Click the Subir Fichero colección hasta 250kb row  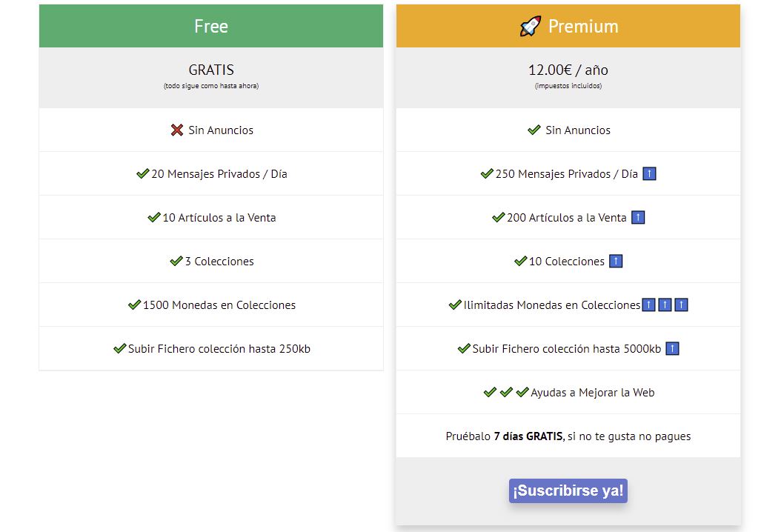coord(211,349)
